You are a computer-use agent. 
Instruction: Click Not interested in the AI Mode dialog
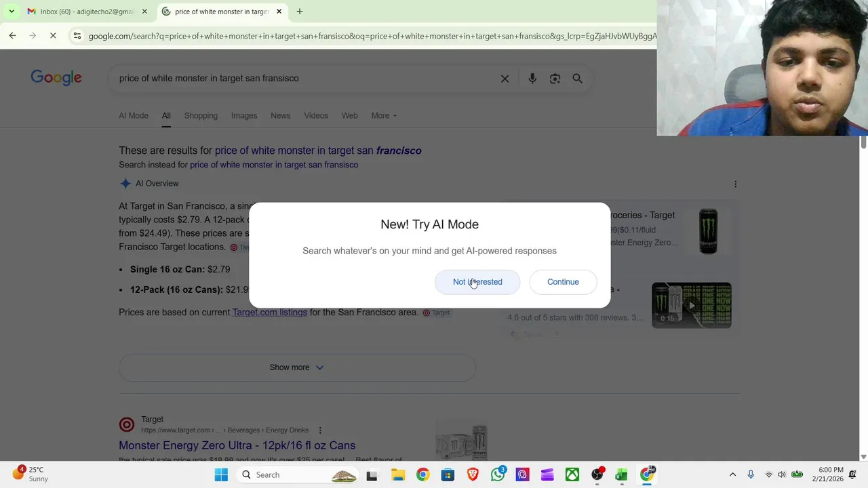coord(477,282)
